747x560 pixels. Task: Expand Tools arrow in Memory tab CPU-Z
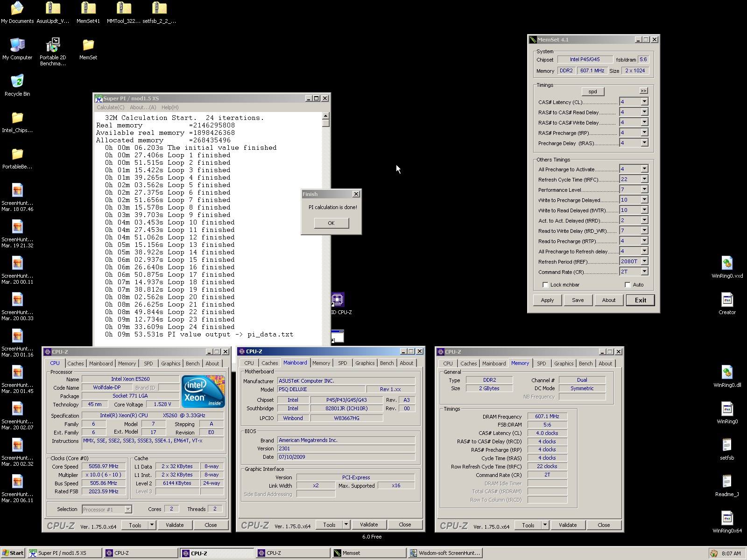(545, 525)
